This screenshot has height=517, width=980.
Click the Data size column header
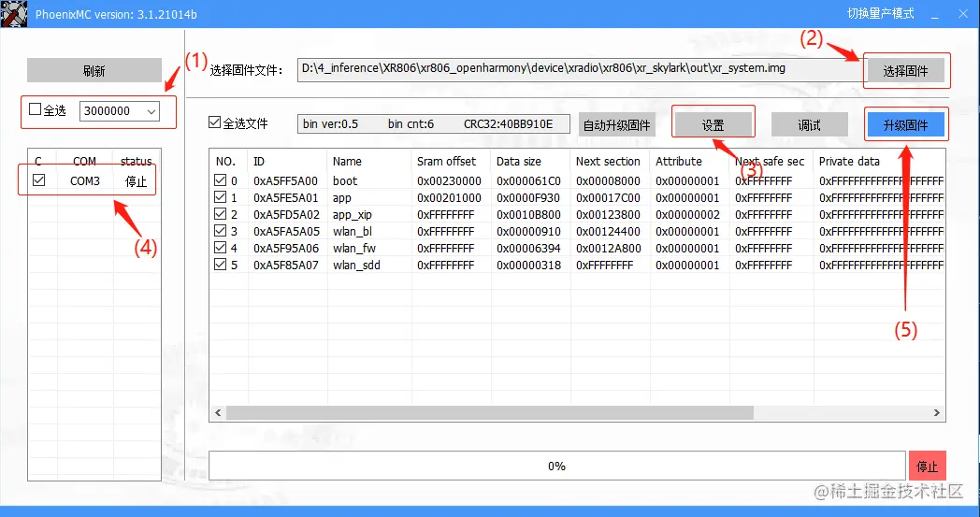(519, 162)
